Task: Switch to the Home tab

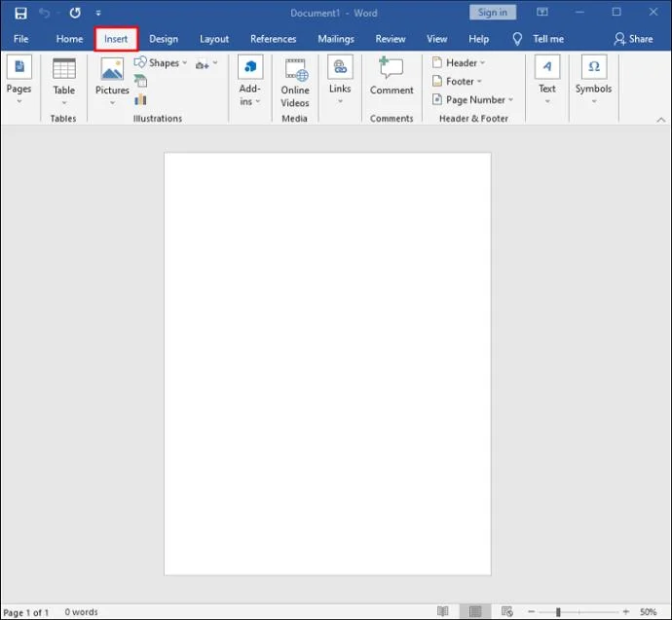Action: click(x=69, y=39)
